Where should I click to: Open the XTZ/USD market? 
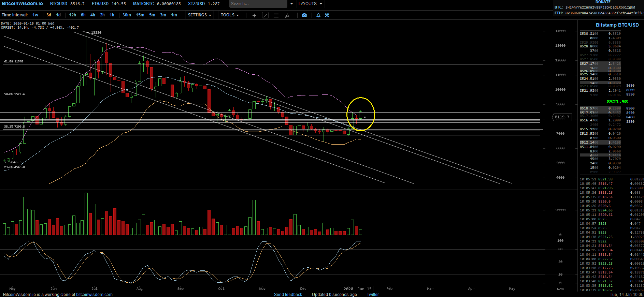(196, 4)
